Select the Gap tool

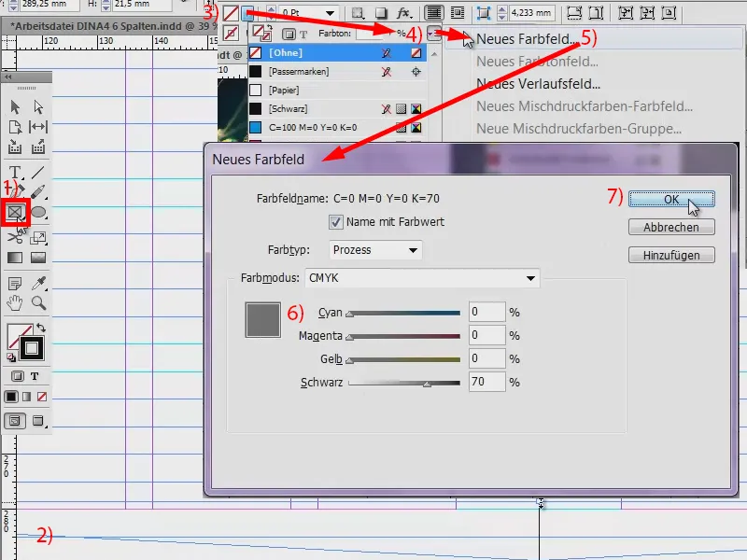click(38, 127)
